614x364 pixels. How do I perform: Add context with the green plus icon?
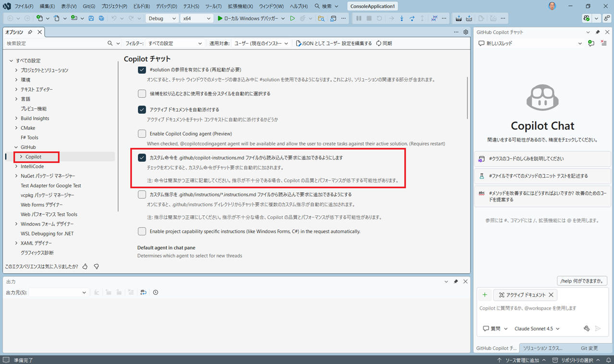[x=484, y=294]
